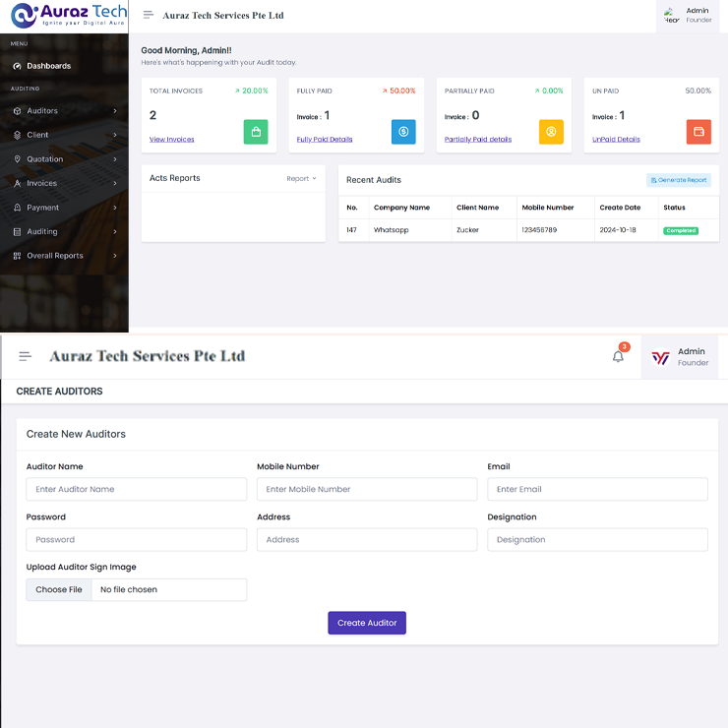728x728 pixels.
Task: Click the Overall Reports grid icon
Action: [17, 256]
